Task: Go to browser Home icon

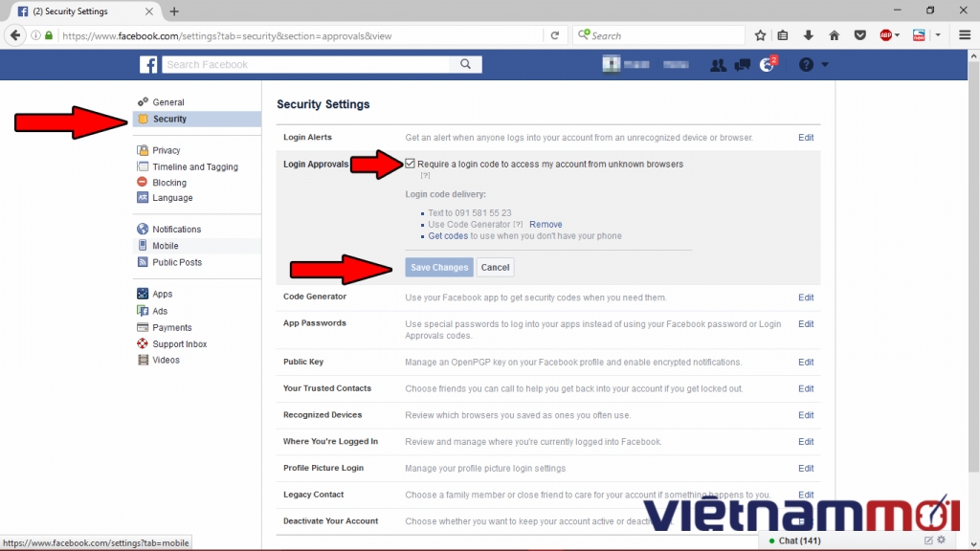Action: click(834, 35)
